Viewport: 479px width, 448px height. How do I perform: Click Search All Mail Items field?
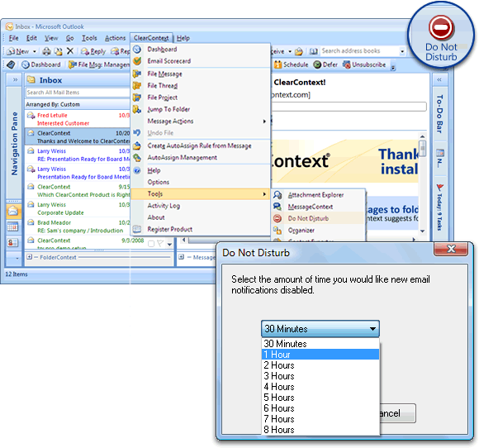(x=78, y=93)
